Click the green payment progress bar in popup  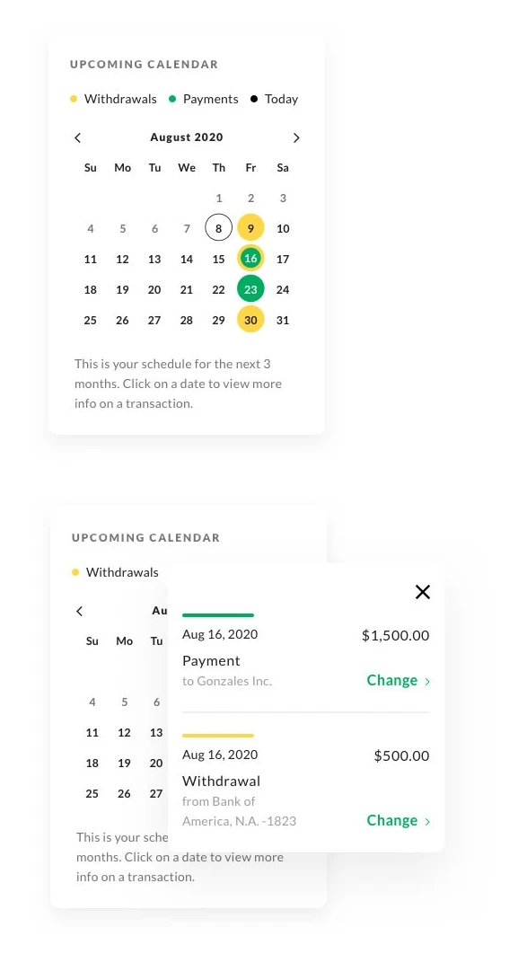(218, 614)
